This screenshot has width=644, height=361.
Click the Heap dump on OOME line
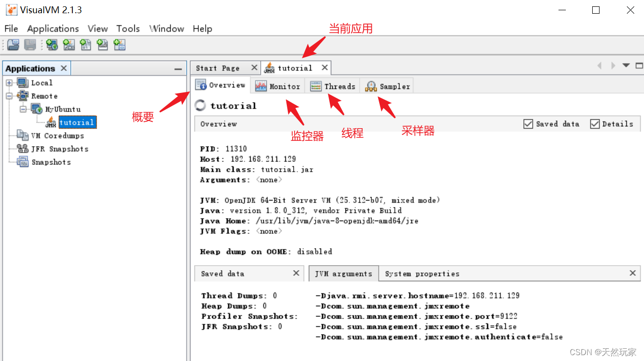click(266, 251)
